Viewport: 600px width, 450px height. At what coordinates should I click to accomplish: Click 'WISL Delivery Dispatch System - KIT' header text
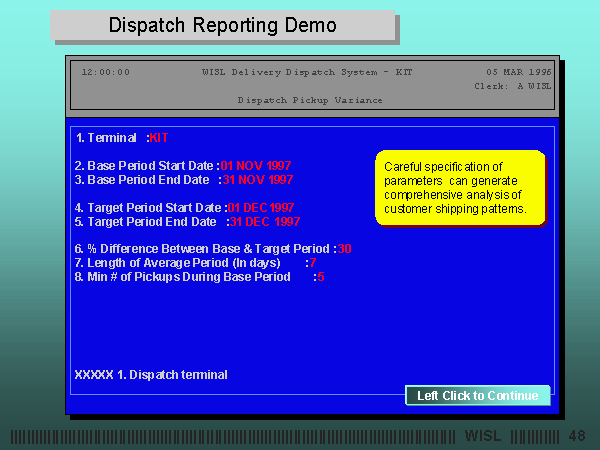pos(307,72)
